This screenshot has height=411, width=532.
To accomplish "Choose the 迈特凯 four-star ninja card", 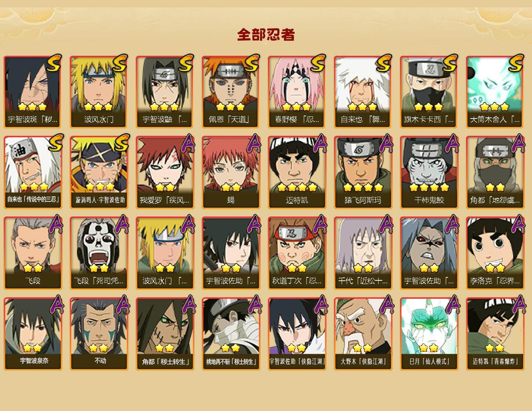I will point(297,172).
